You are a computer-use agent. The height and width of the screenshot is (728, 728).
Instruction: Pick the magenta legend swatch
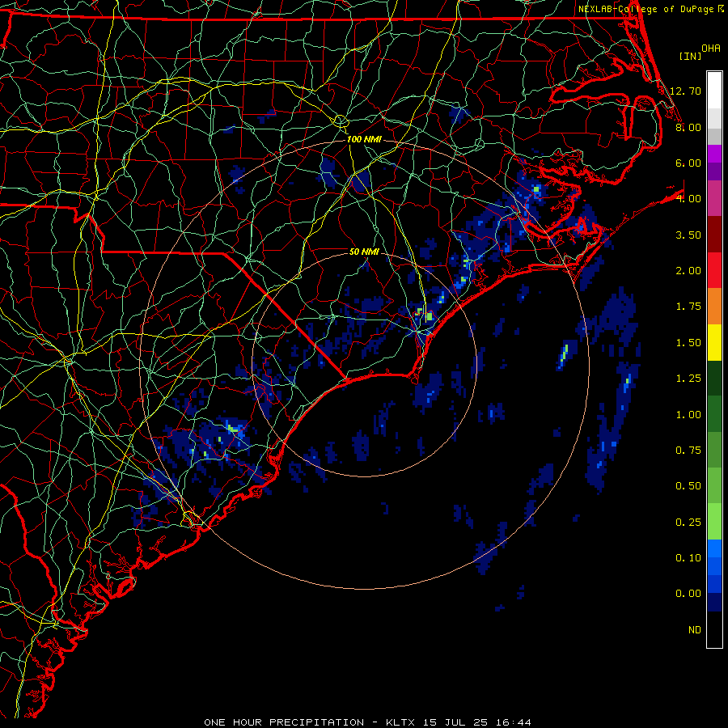[x=714, y=154]
